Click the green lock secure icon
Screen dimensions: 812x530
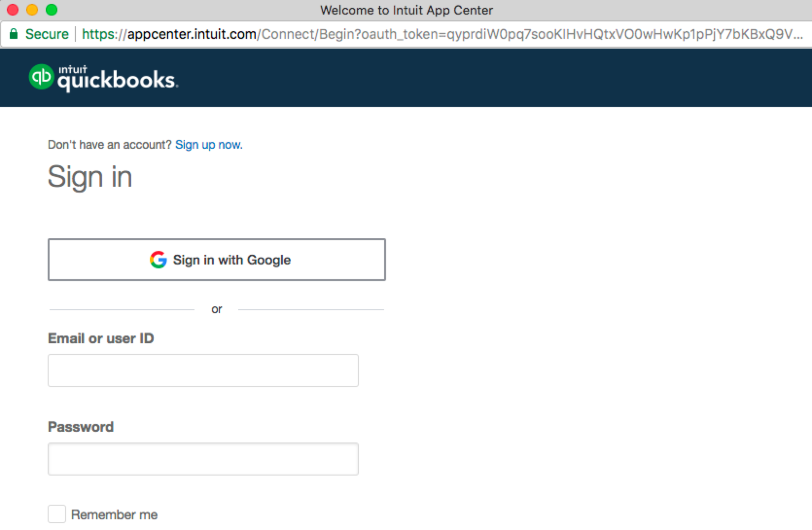pos(14,34)
